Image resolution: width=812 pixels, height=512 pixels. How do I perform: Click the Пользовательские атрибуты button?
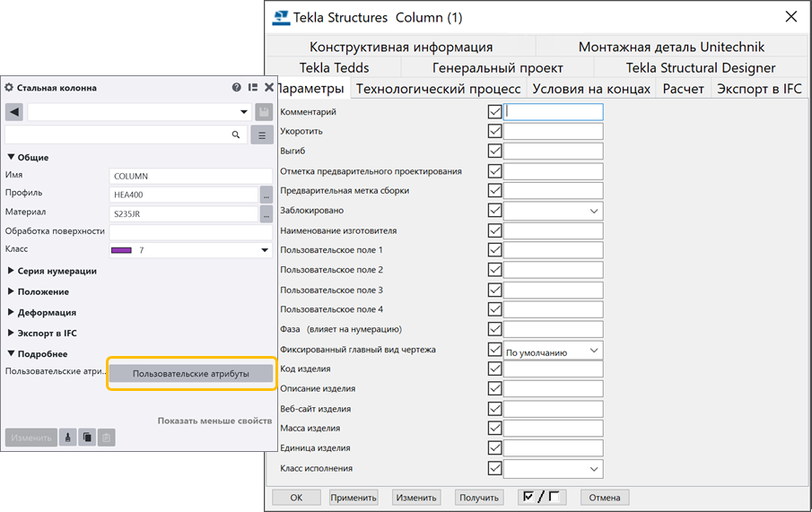click(x=190, y=373)
